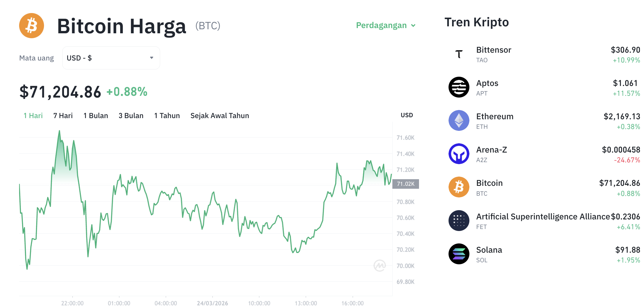
Task: View the 1 Tahun price chart
Action: pyautogui.click(x=167, y=115)
